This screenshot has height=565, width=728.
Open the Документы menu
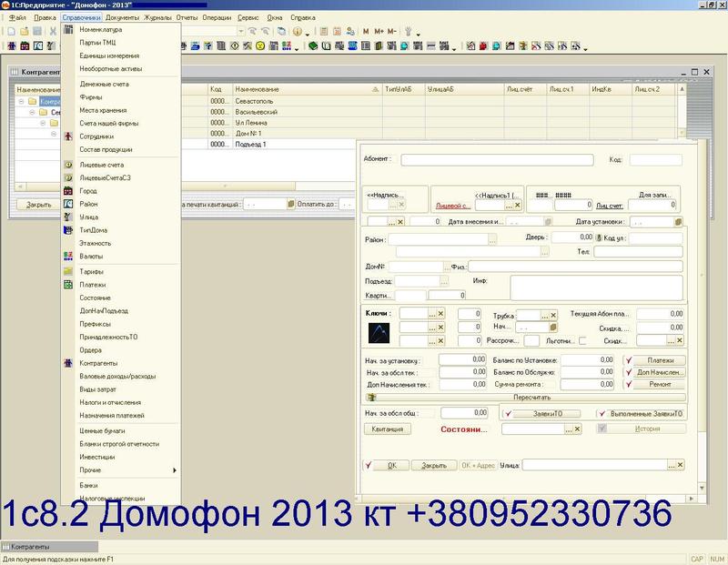click(x=122, y=18)
